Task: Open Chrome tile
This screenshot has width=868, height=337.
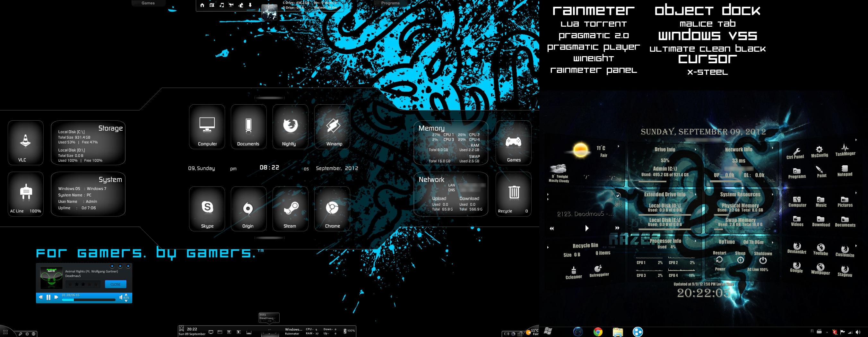Action: 332,209
